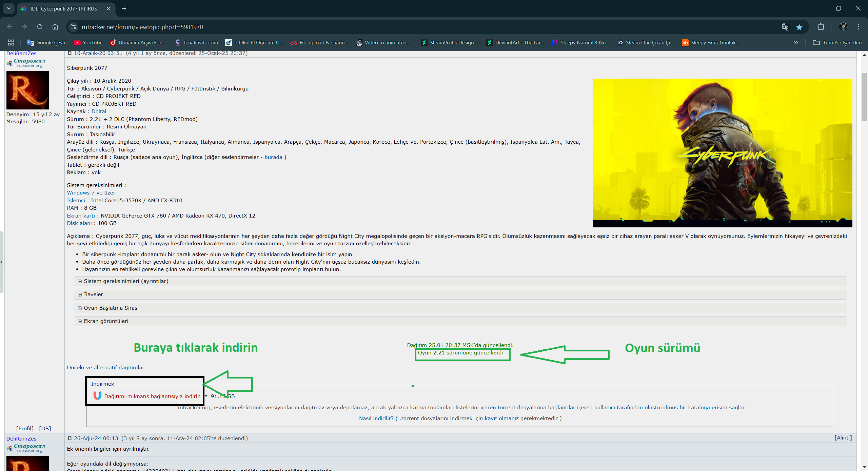The image size is (868, 471).
Task: Open the Nasıl indirilir? help link
Action: coord(376,418)
